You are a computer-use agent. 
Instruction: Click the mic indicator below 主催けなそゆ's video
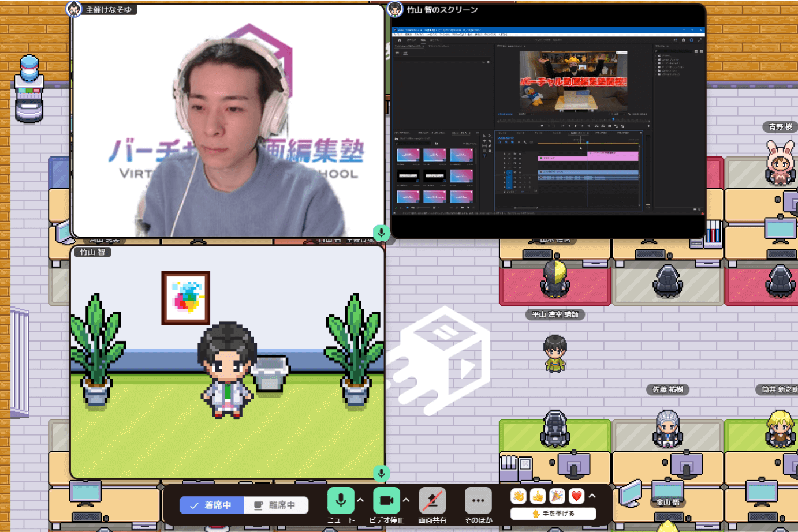click(381, 233)
